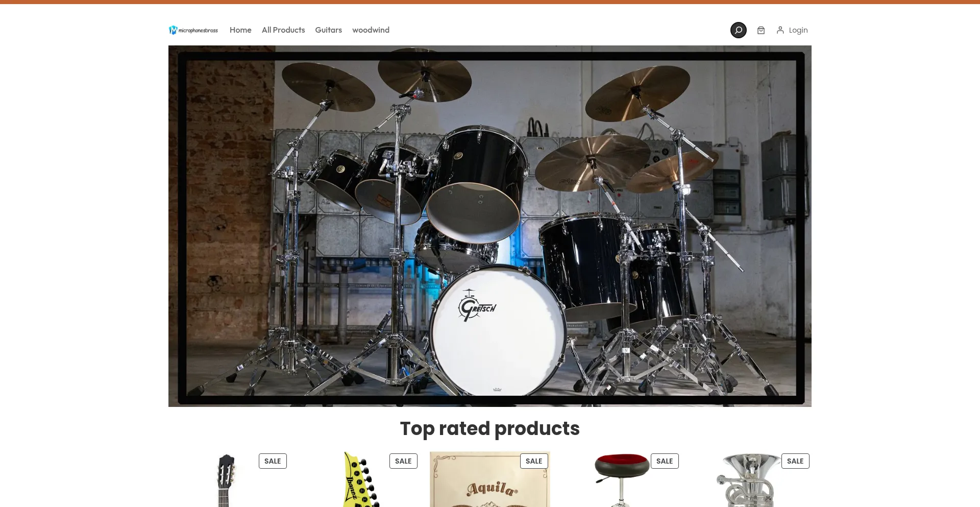
Task: Click SALE badge on the tuba
Action: tap(795, 461)
